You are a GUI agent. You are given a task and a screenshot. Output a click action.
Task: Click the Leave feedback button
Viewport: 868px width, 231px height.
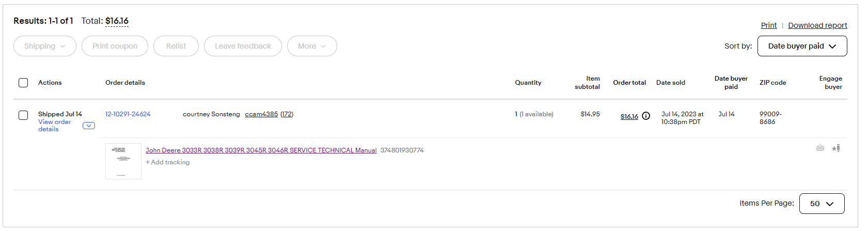(243, 46)
